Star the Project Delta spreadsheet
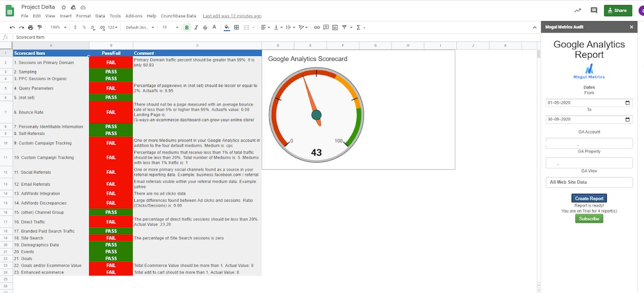 (63, 7)
